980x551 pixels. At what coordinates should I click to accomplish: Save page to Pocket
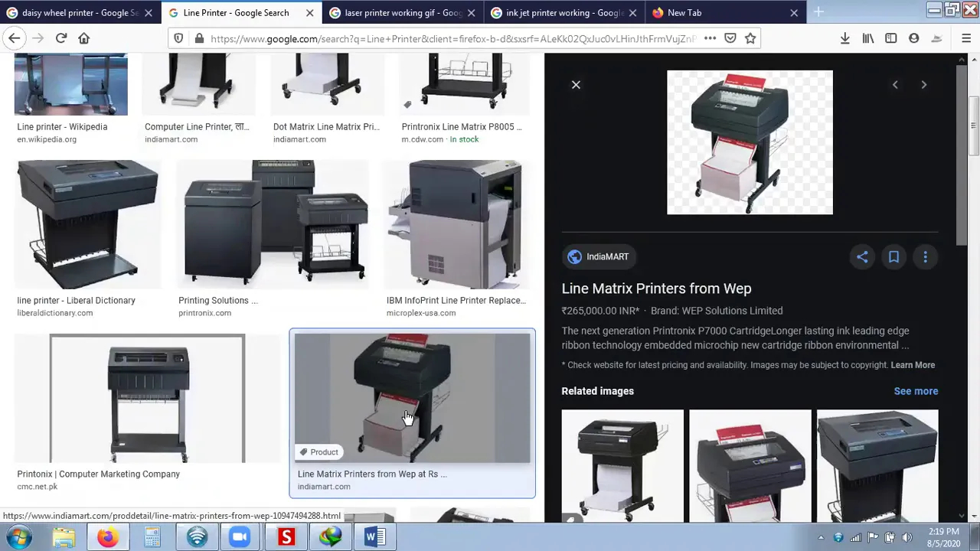point(730,38)
